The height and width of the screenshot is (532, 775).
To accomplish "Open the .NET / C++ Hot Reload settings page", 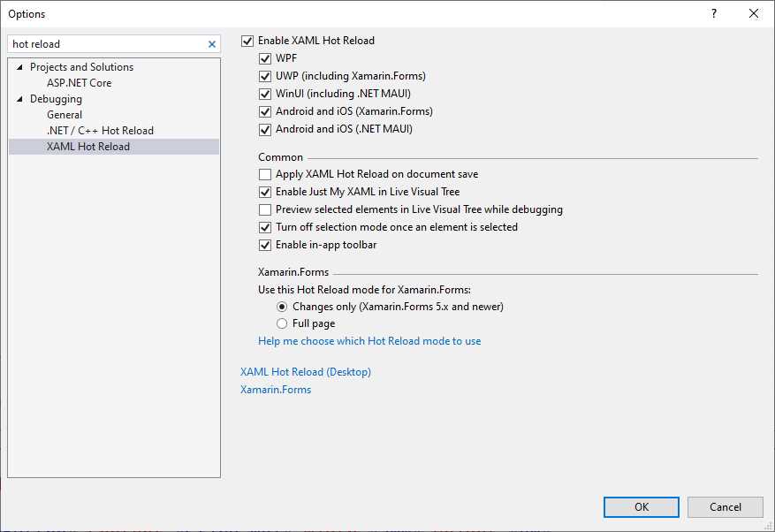I will (101, 130).
